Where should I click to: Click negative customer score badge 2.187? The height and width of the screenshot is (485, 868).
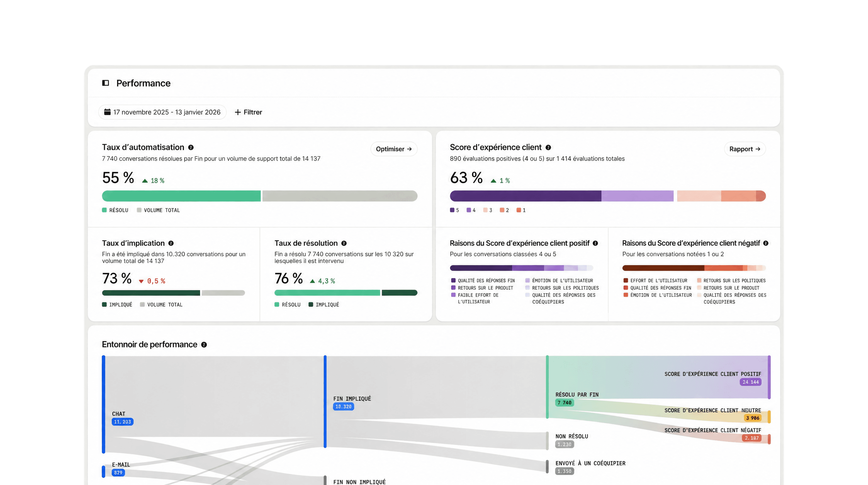(751, 438)
